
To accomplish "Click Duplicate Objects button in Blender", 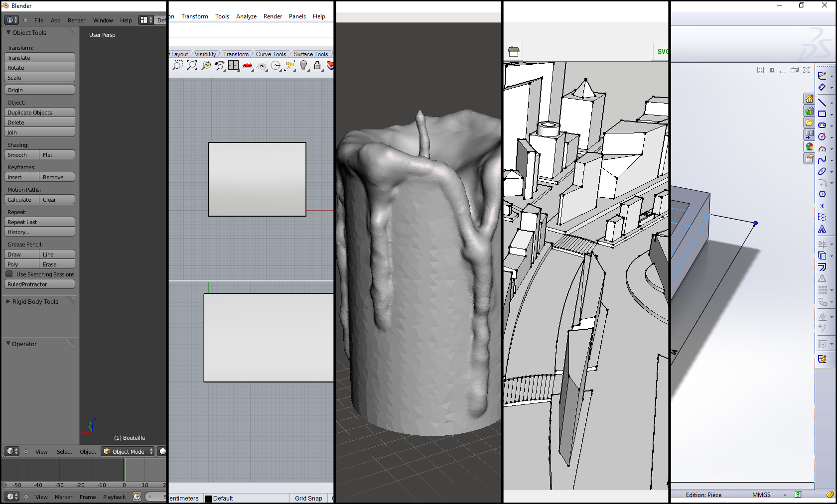I will coord(40,113).
